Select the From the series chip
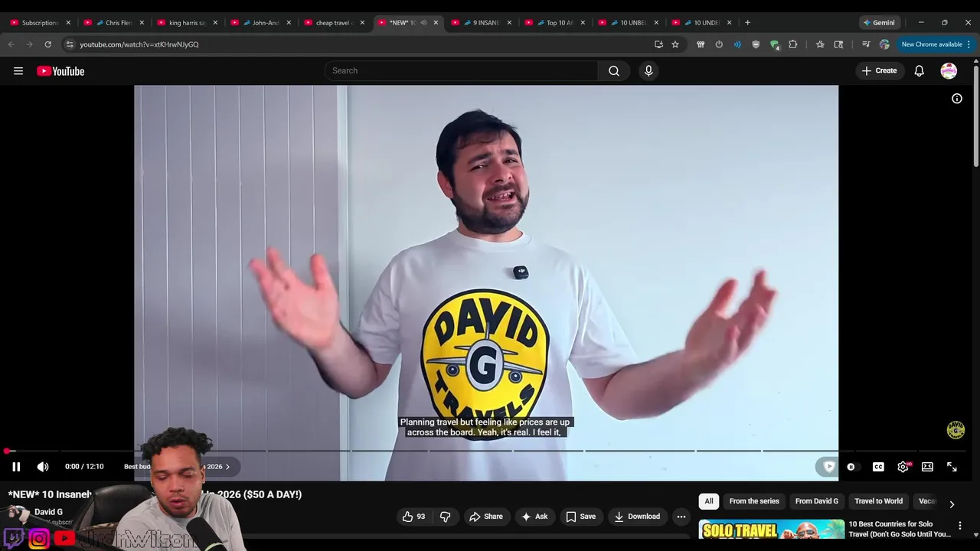The width and height of the screenshot is (980, 551). [754, 501]
